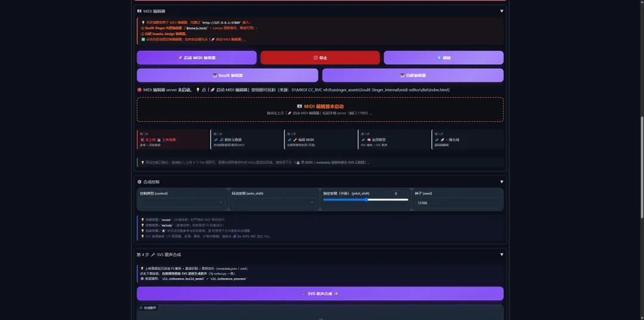This screenshot has width=644, height=320.
Task: Click the red X icon in step 1
Action: 142,140
